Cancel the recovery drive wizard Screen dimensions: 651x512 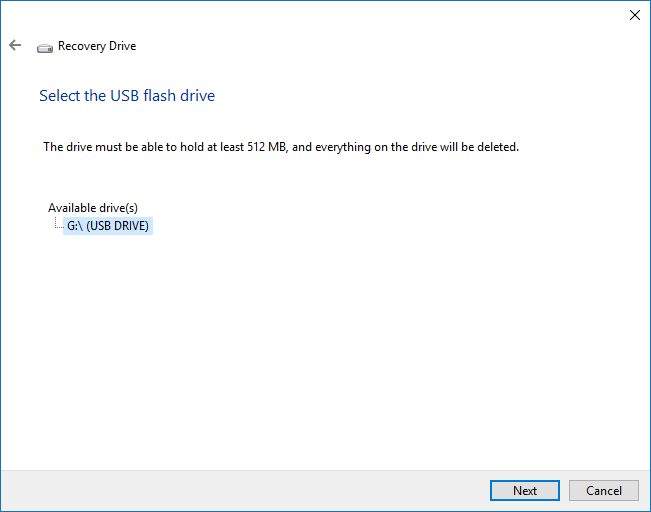point(603,490)
